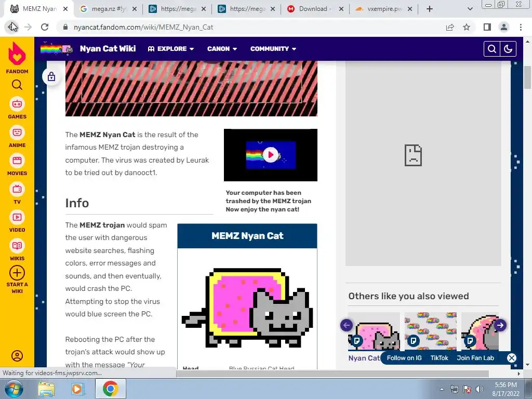Toggle dark mode with the moon icon
The height and width of the screenshot is (399, 532).
[x=508, y=49]
